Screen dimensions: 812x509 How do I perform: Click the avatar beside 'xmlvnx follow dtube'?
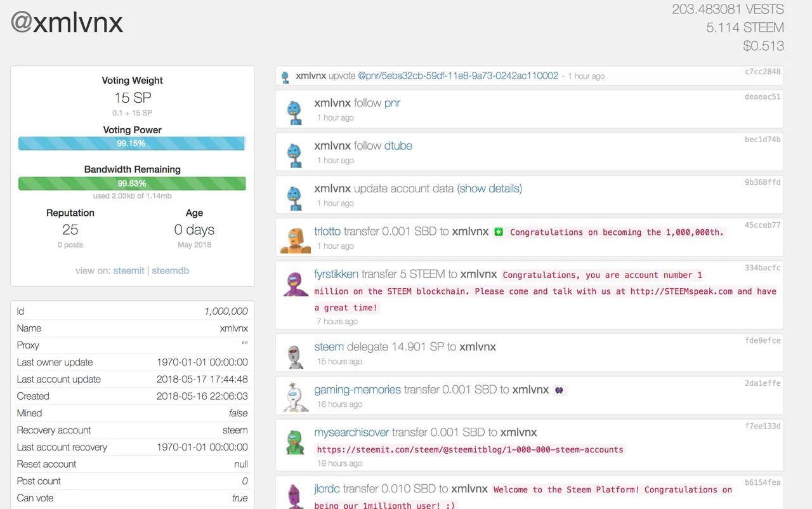click(x=294, y=154)
